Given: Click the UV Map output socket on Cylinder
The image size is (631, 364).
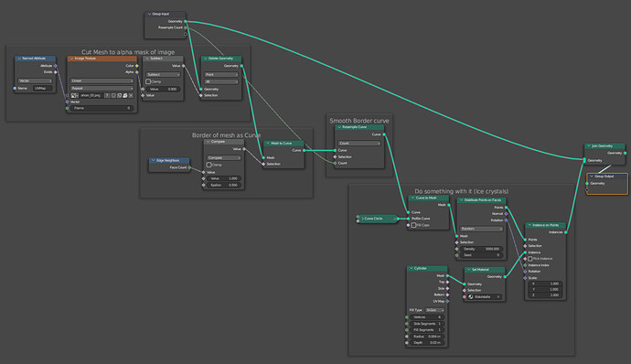Looking at the screenshot, I should [447, 301].
